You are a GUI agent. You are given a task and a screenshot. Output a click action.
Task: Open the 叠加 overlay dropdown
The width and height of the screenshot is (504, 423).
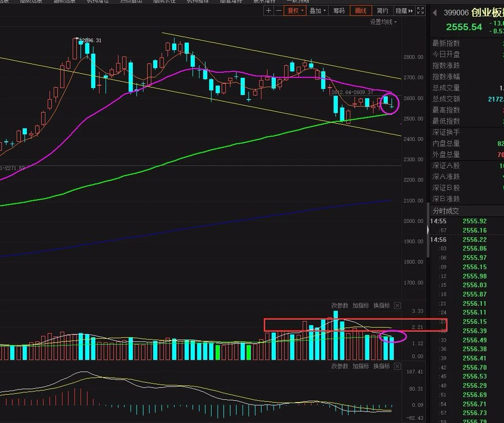pyautogui.click(x=317, y=11)
